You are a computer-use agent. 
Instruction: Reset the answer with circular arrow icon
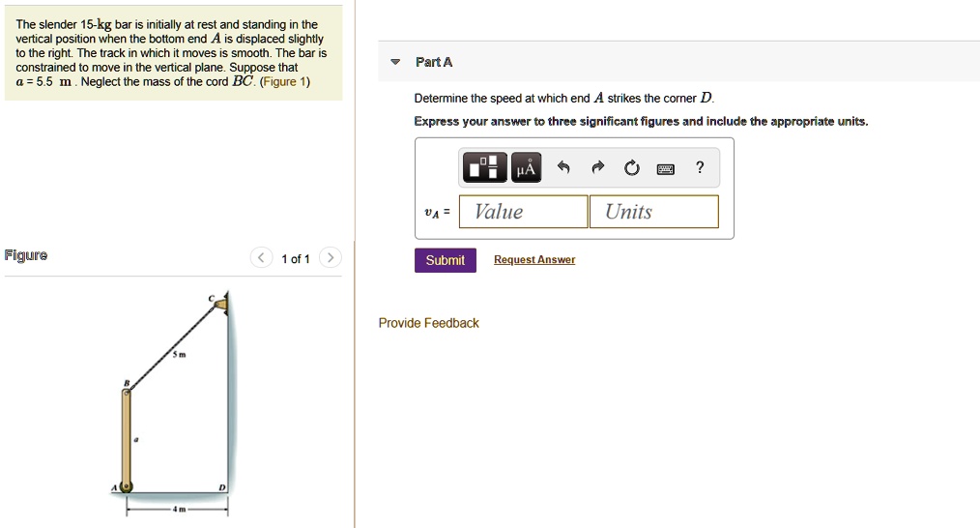pos(631,168)
